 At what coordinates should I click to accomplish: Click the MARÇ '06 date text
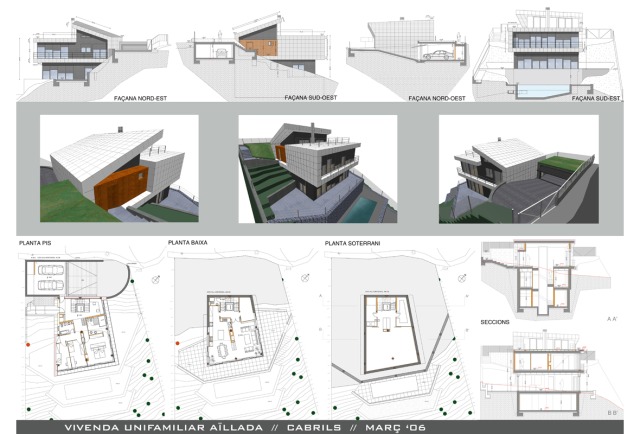[397, 426]
